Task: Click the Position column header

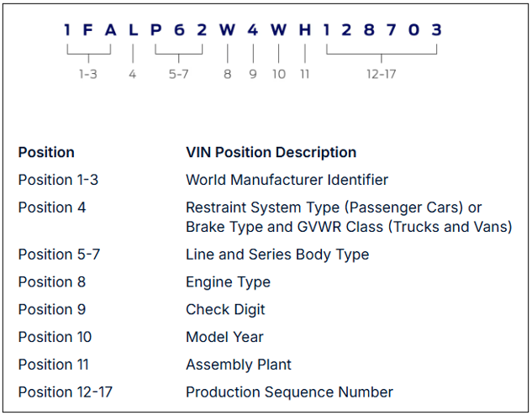Action: coord(46,152)
